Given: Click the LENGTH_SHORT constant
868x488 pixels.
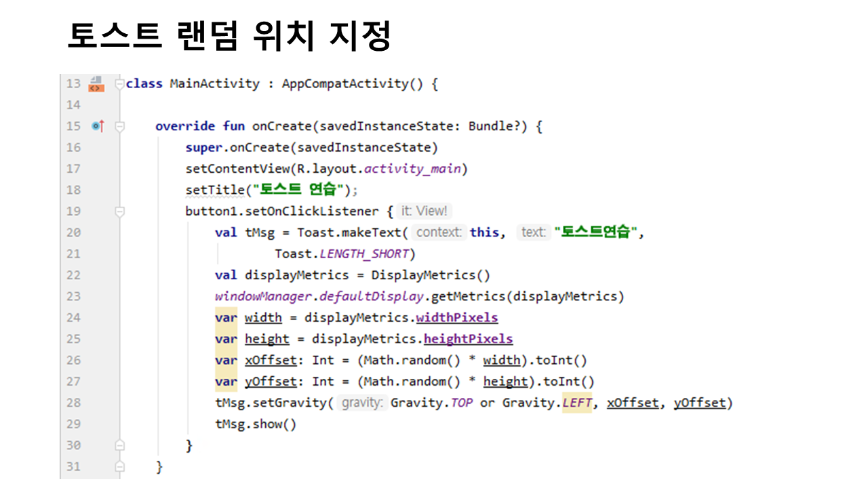Looking at the screenshot, I should coord(364,254).
